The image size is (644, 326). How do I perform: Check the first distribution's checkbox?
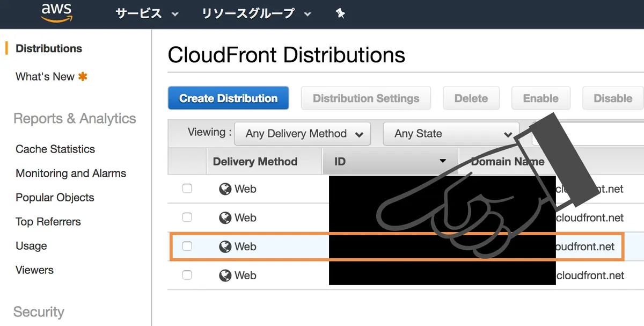tap(187, 189)
